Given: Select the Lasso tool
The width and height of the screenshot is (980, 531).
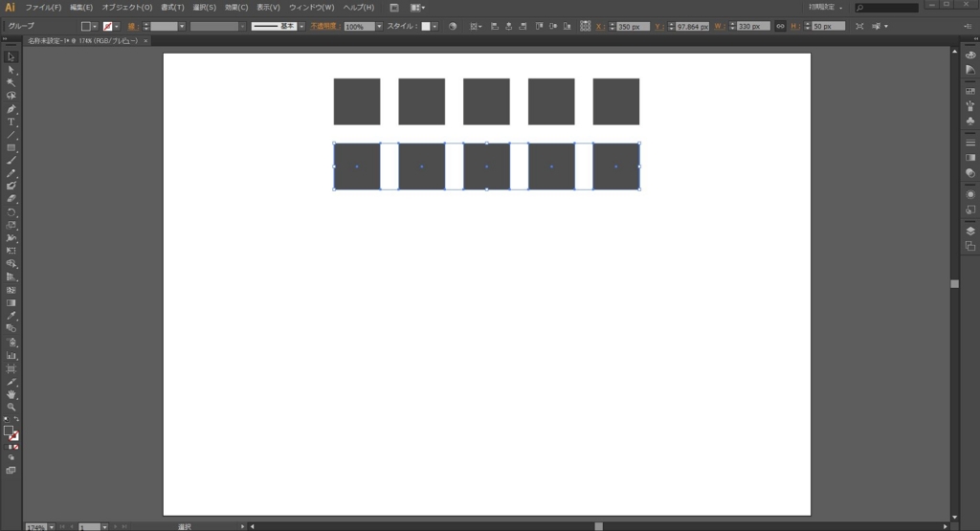Looking at the screenshot, I should point(11,96).
